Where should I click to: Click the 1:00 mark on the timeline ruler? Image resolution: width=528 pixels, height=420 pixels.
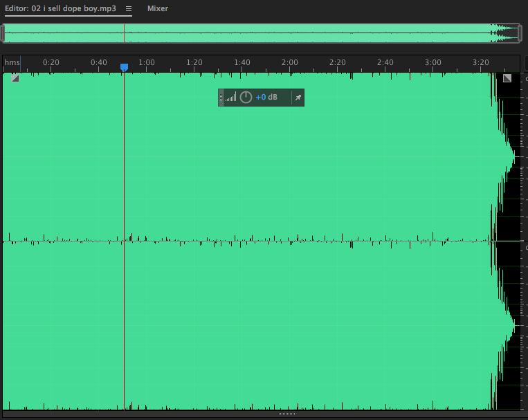pyautogui.click(x=147, y=62)
